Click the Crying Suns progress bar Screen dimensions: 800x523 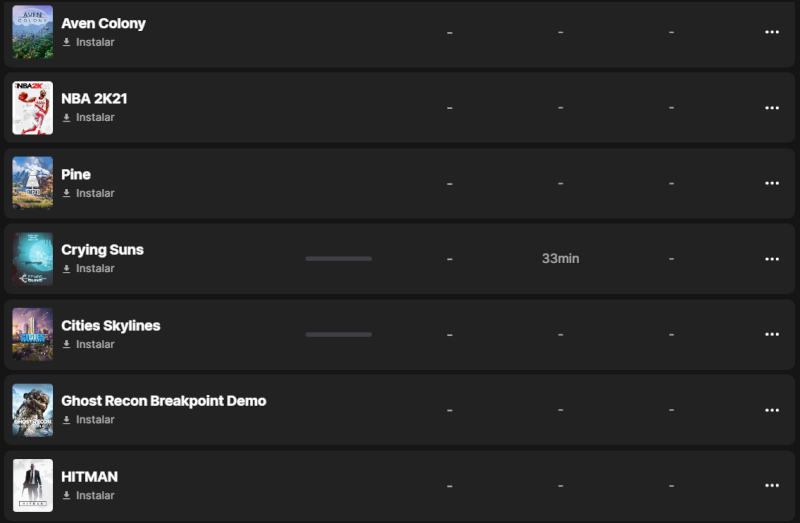pos(338,259)
